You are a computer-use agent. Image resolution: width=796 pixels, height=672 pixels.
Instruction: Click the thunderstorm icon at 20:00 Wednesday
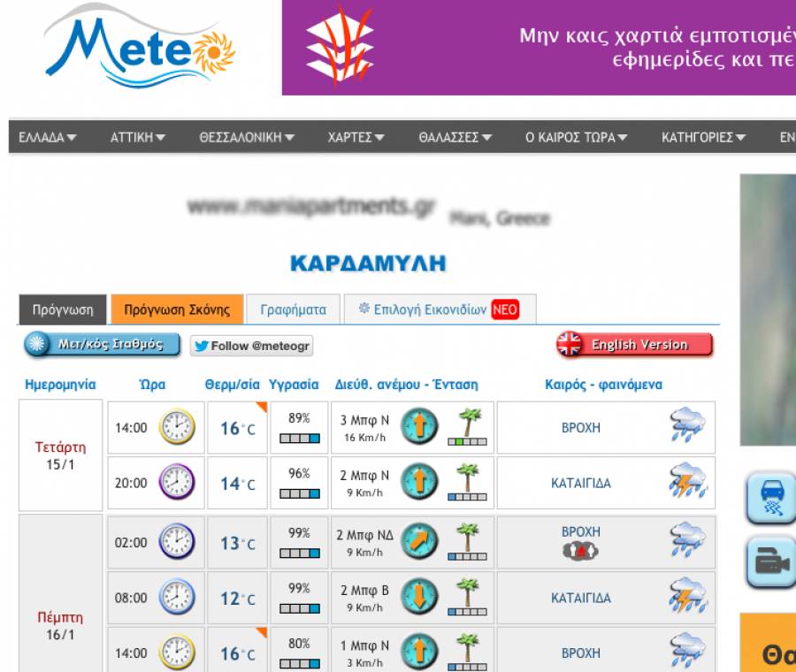coord(687,483)
